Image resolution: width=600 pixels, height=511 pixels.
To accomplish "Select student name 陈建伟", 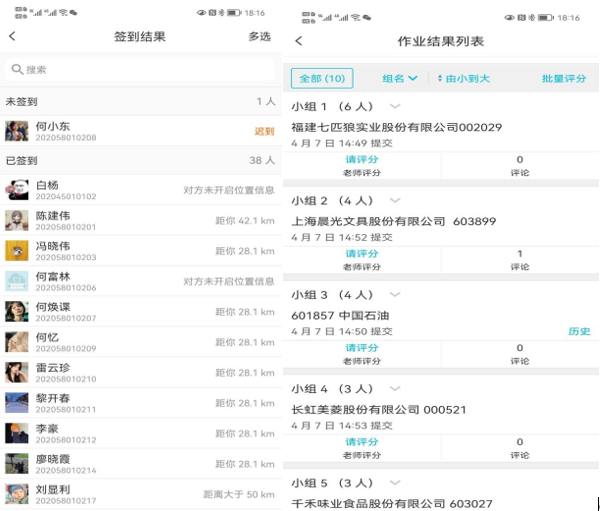I will pos(53,216).
